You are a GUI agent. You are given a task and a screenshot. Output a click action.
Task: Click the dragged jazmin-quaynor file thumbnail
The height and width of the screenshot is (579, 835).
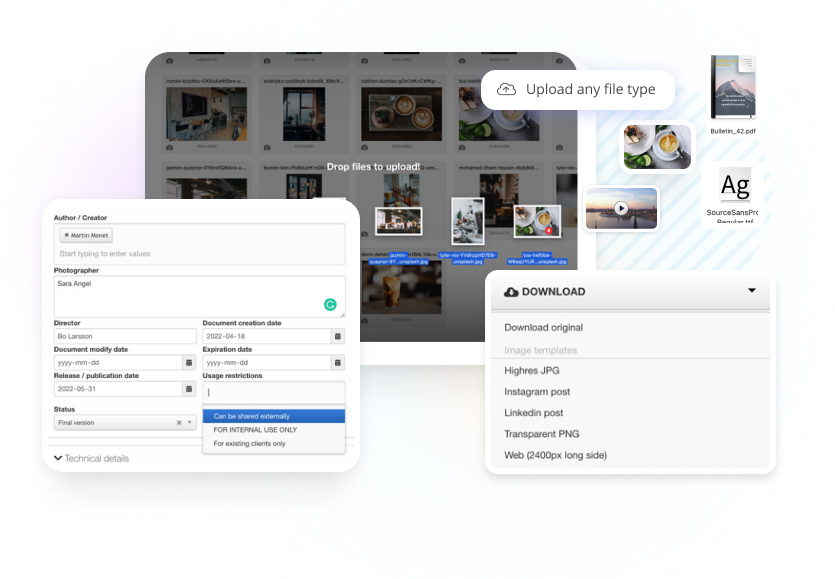399,221
